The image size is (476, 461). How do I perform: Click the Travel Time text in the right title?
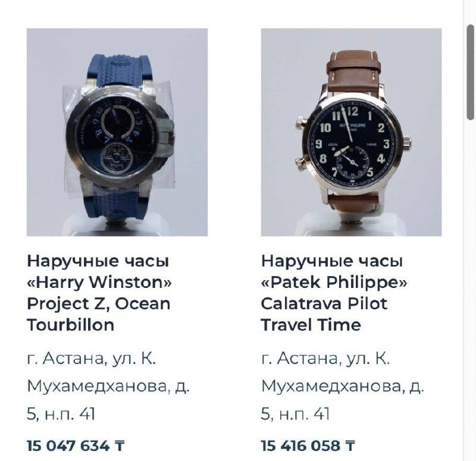click(x=311, y=325)
